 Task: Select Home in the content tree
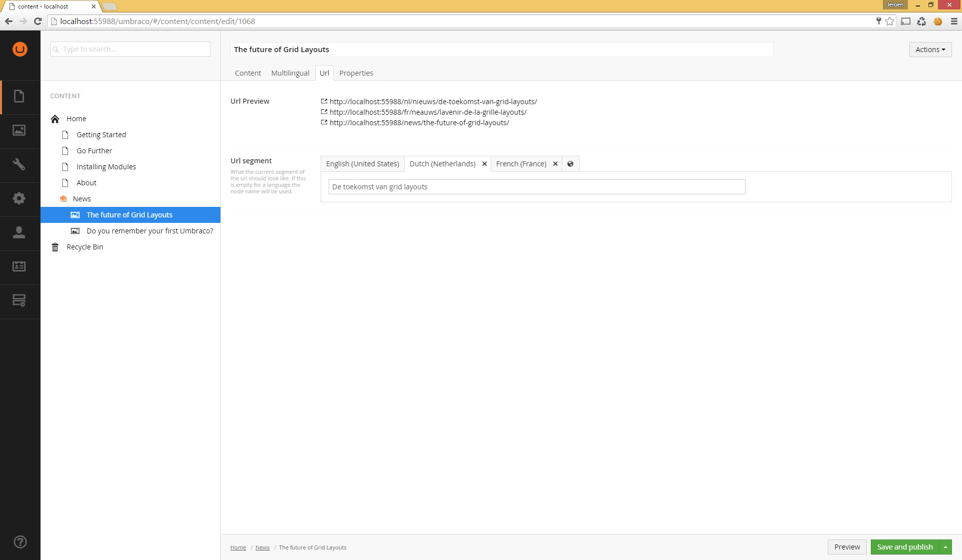(x=76, y=119)
